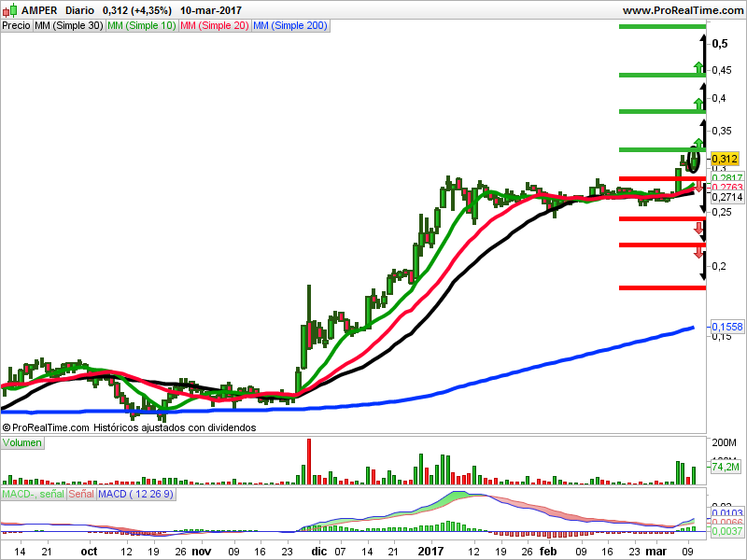Select the MM (Simple 30) indicator label

point(68,25)
